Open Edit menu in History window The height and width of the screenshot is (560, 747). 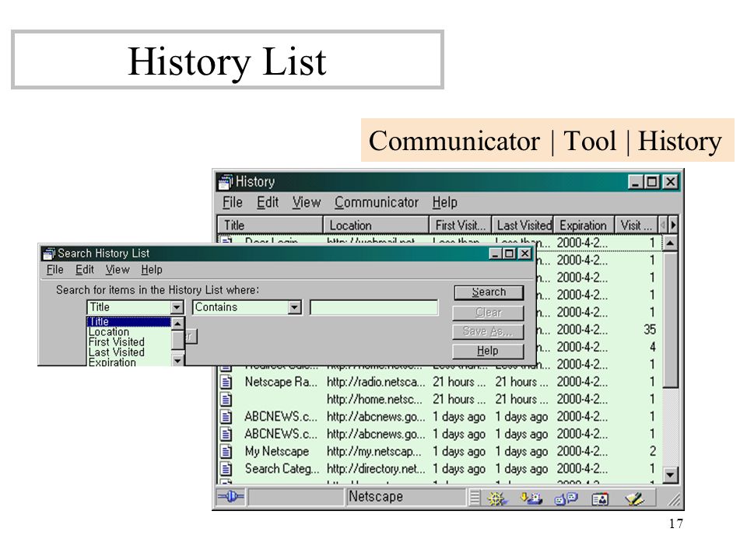[267, 202]
